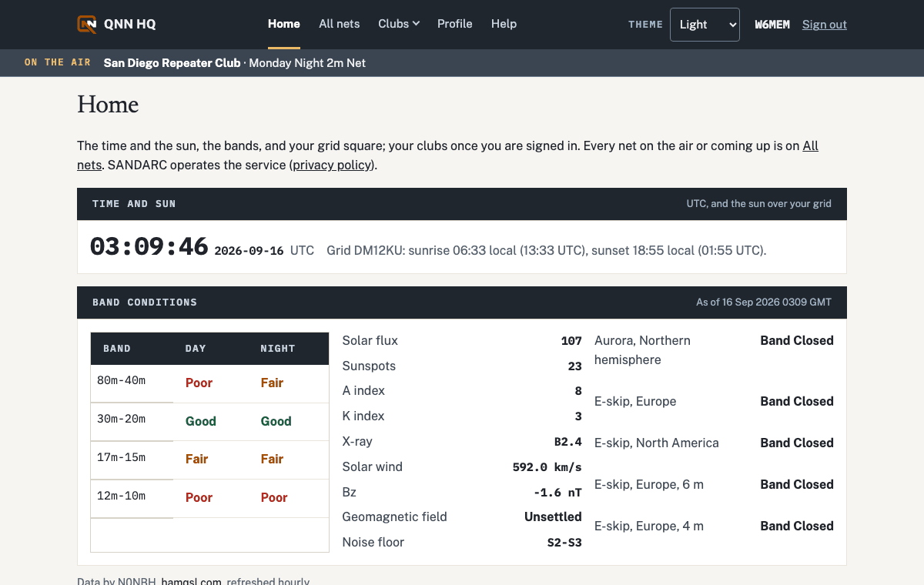Click the E-skip, Europe, 4 m label
The image size is (924, 585).
[649, 526]
